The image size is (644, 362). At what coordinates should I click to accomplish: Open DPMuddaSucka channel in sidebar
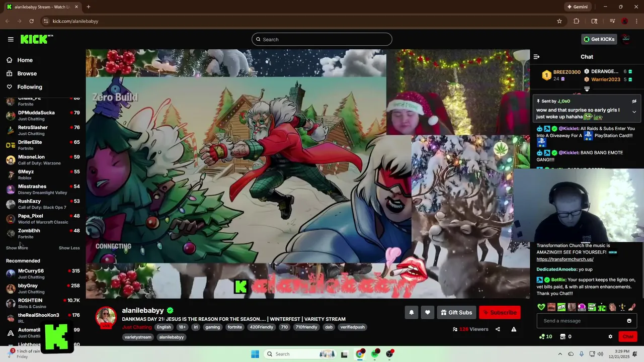click(x=43, y=116)
